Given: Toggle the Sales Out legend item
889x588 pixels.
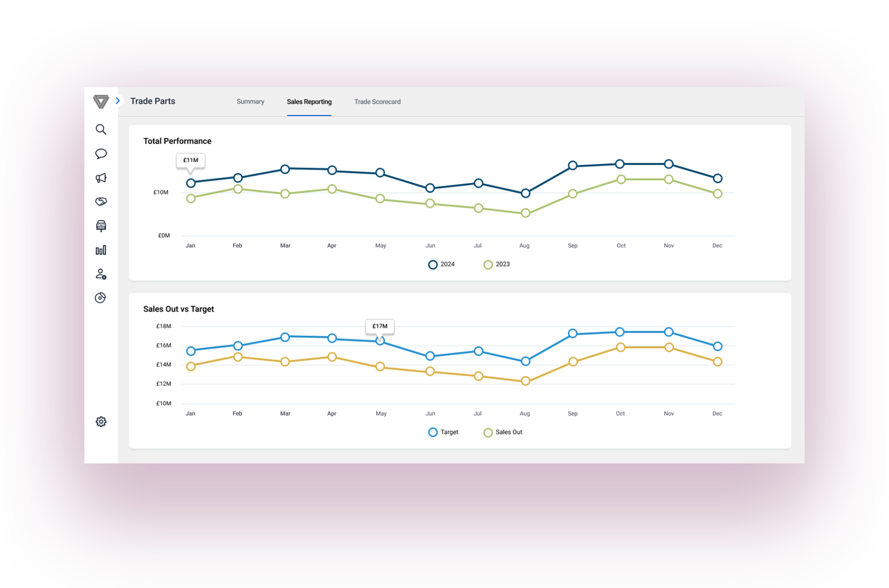Looking at the screenshot, I should click(x=503, y=432).
